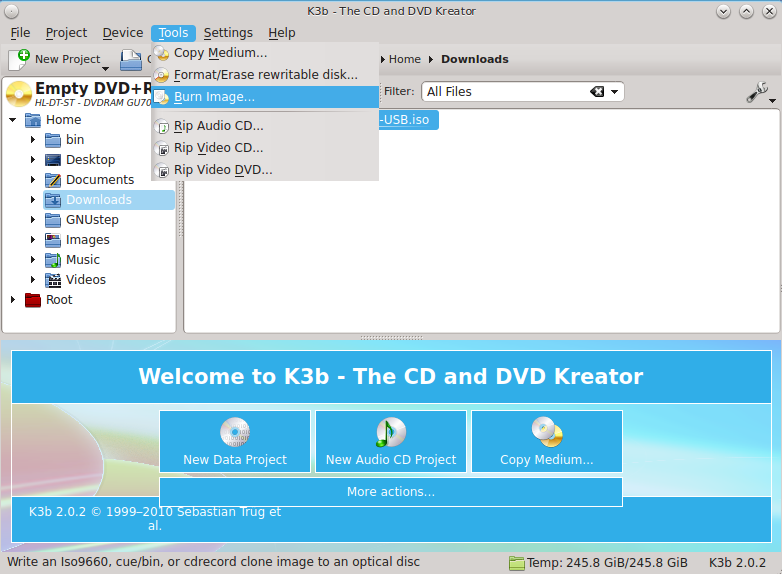Open the File menu
The width and height of the screenshot is (782, 574).
point(20,33)
